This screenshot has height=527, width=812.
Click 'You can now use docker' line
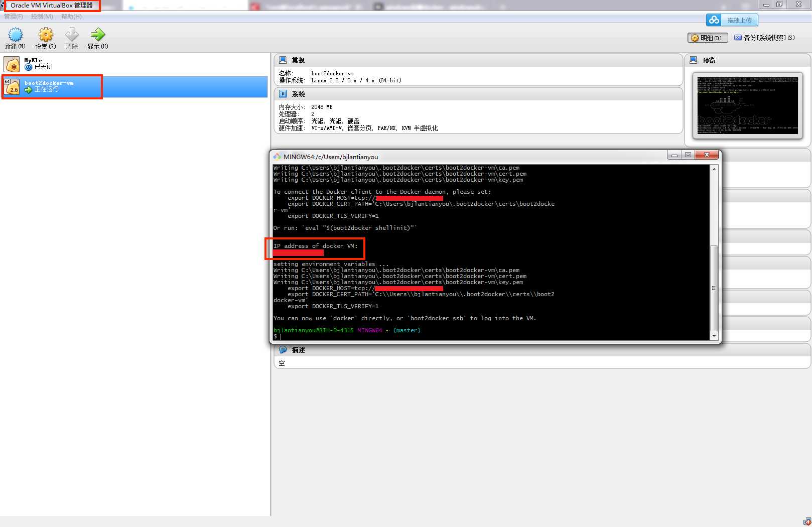point(405,318)
